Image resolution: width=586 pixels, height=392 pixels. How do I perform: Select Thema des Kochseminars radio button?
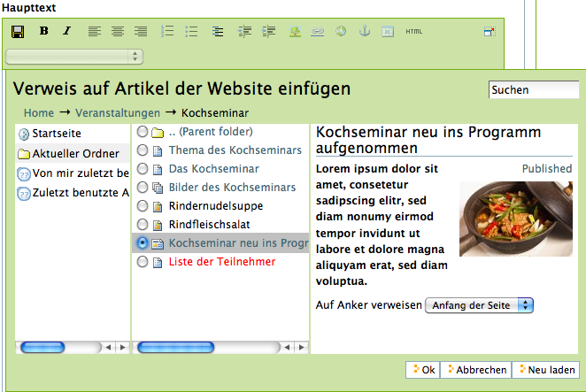point(142,150)
